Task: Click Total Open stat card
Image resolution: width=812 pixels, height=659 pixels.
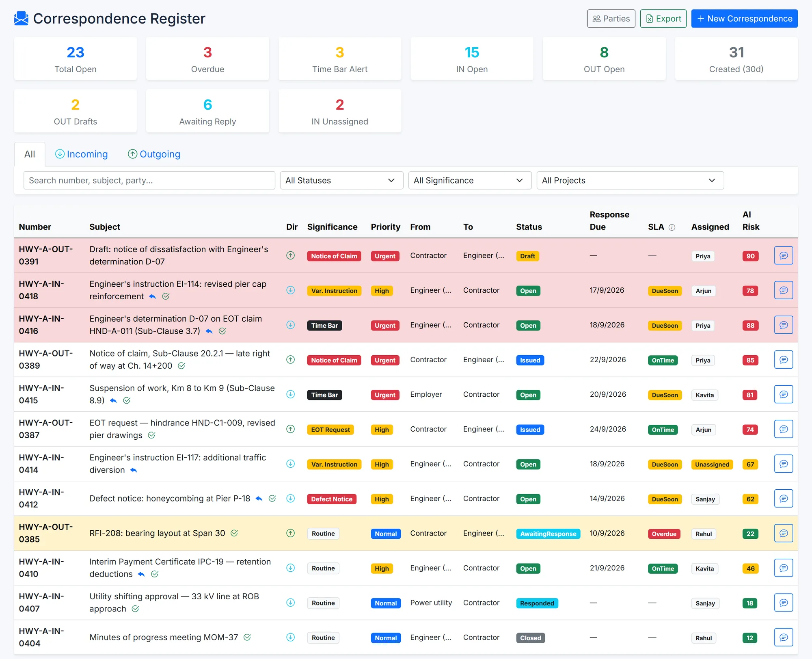Action: click(x=76, y=59)
